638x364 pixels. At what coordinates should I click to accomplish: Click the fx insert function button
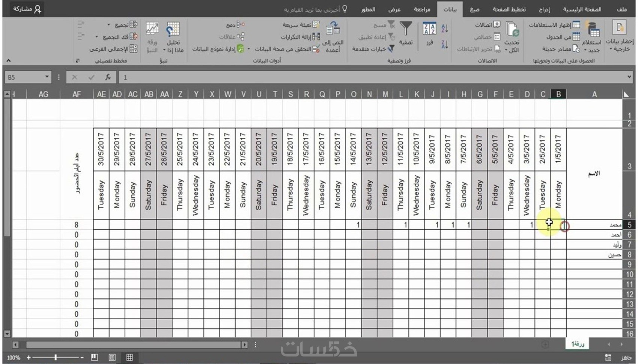click(x=108, y=77)
